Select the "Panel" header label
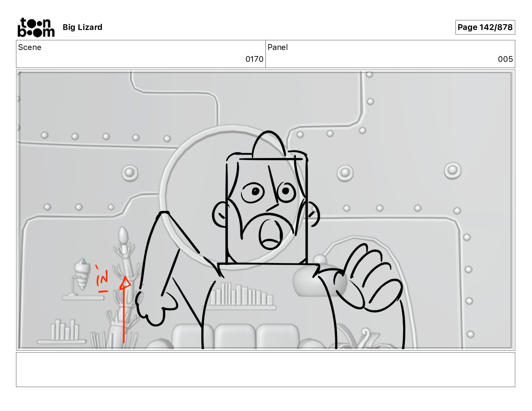Image resolution: width=532 pixels, height=411 pixels. [x=278, y=47]
